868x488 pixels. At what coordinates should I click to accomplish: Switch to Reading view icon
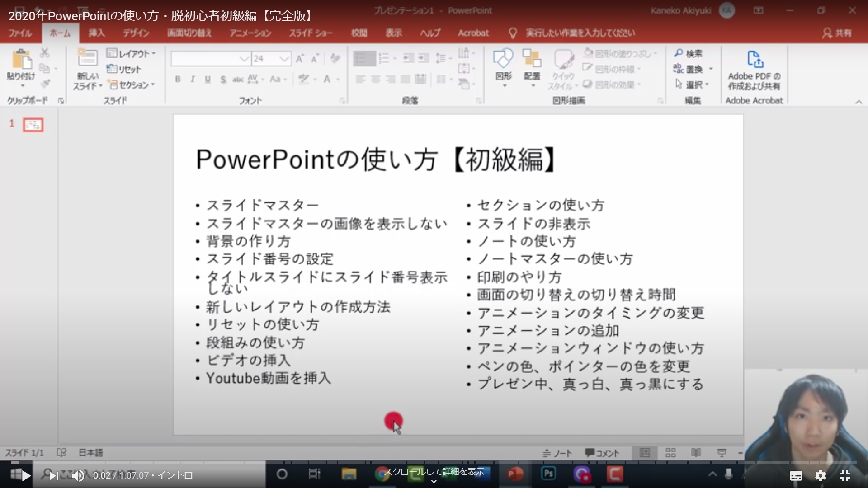[696, 453]
